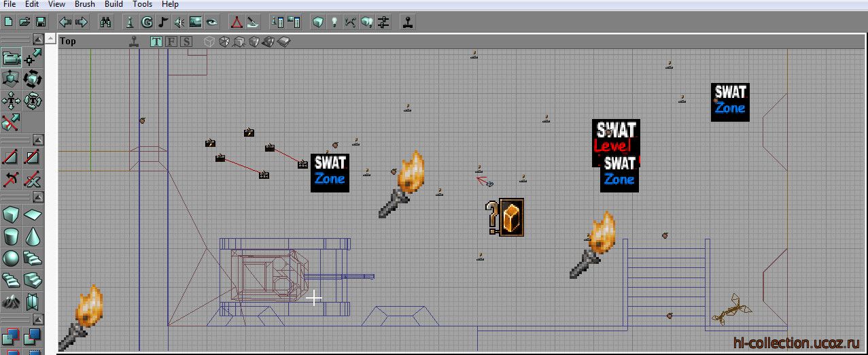Search for actors with binoculars icon
The height and width of the screenshot is (355, 868).
[x=106, y=22]
